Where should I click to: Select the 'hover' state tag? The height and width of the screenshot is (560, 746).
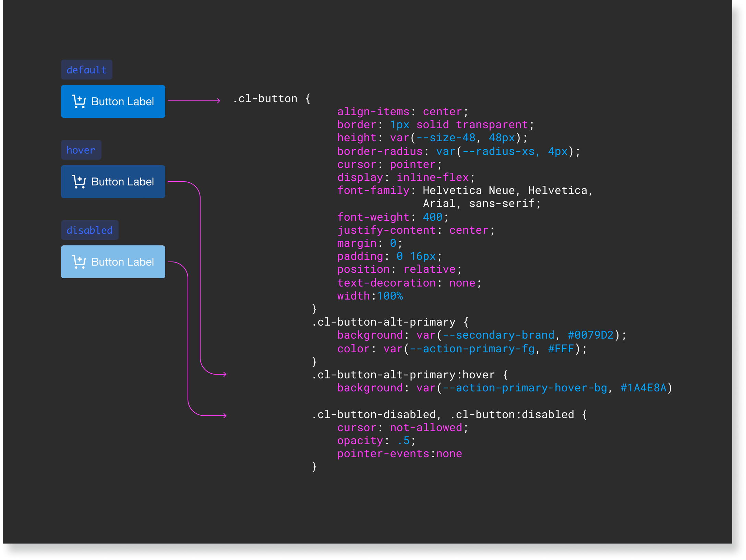pyautogui.click(x=81, y=150)
